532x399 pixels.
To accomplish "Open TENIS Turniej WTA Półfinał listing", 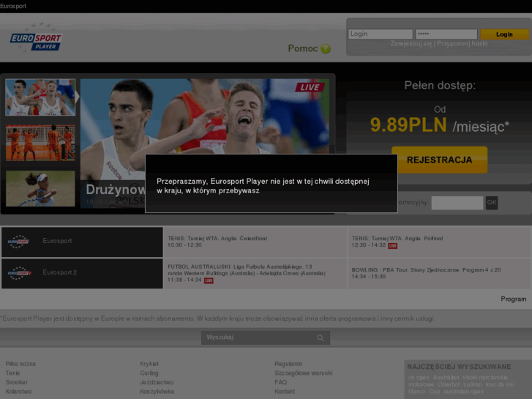I will pyautogui.click(x=439, y=242).
